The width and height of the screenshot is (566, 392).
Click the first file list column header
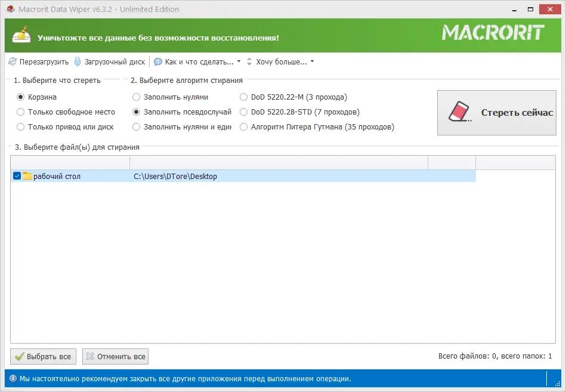[x=70, y=163]
